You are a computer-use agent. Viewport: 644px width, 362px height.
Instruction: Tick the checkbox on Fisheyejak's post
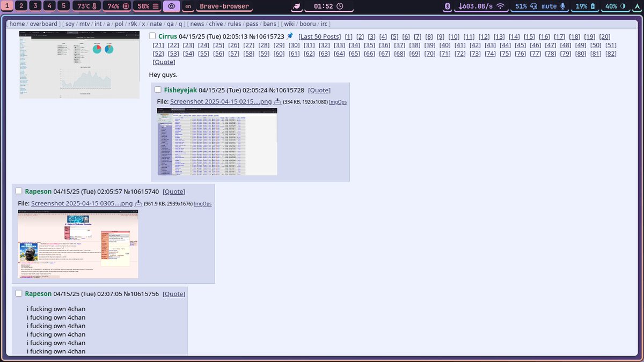pos(158,90)
